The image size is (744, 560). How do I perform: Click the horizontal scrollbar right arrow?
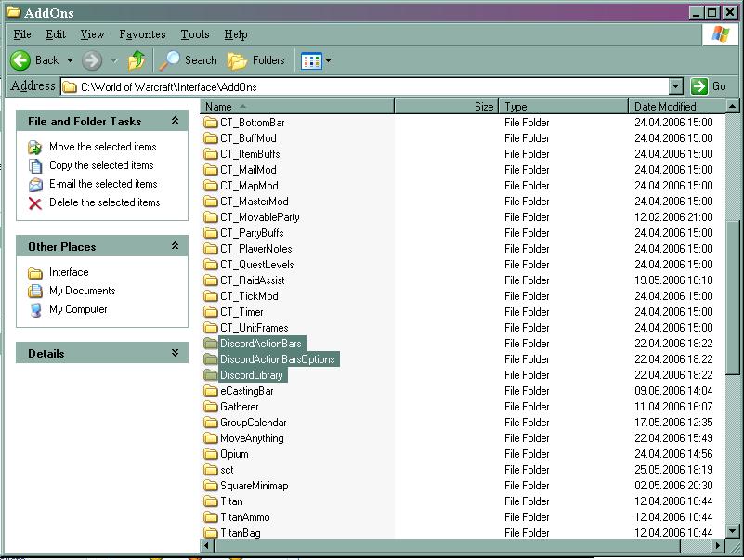(718, 546)
